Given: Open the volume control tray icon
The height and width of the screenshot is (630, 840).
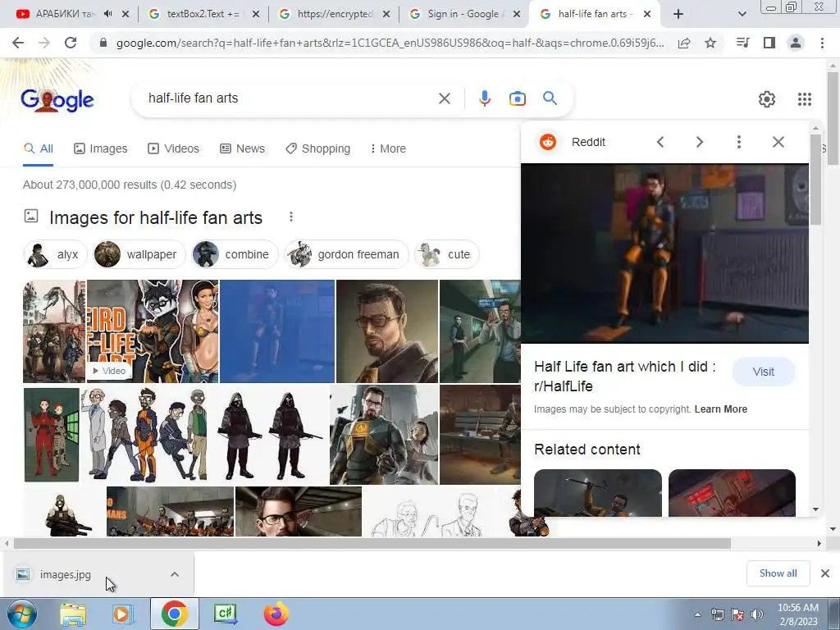Looking at the screenshot, I should click(757, 614).
